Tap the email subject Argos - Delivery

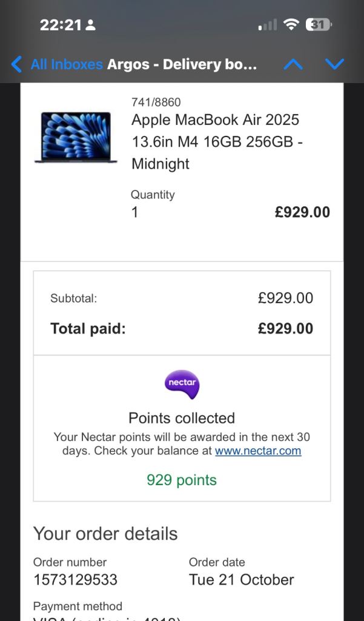182,64
